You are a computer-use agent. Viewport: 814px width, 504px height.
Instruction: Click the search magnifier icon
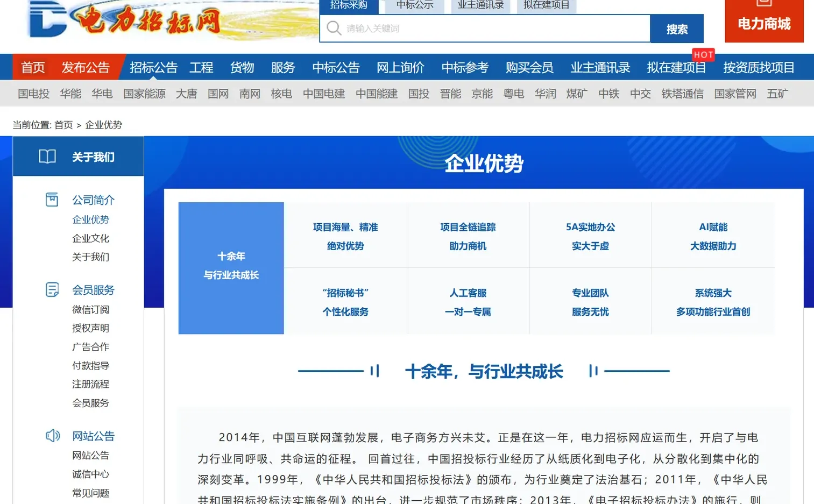point(334,28)
